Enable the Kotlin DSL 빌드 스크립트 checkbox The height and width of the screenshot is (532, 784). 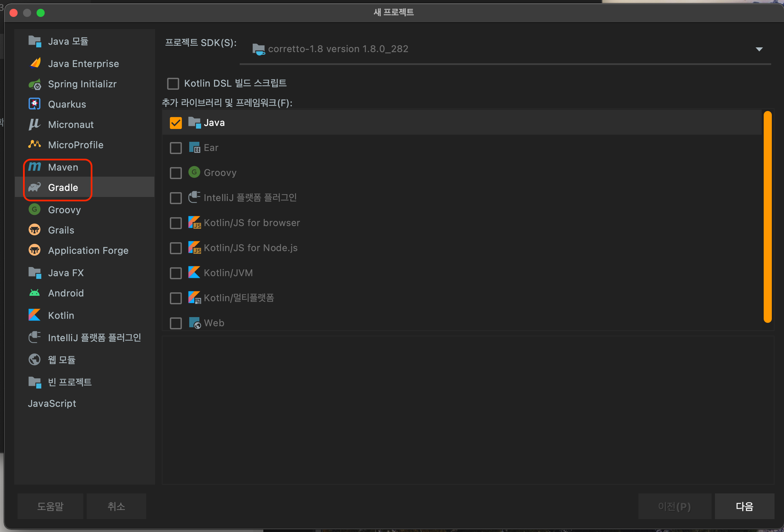tap(173, 84)
